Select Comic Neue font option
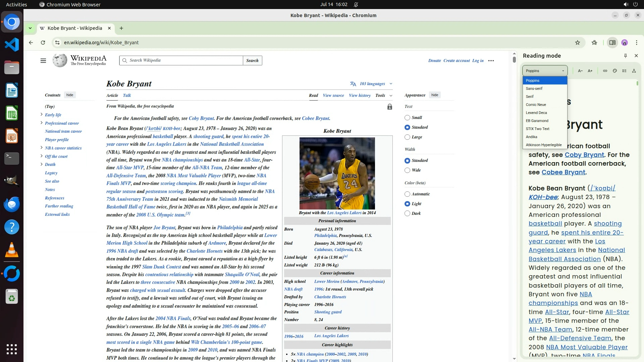This screenshot has height=362, width=644. tap(536, 105)
